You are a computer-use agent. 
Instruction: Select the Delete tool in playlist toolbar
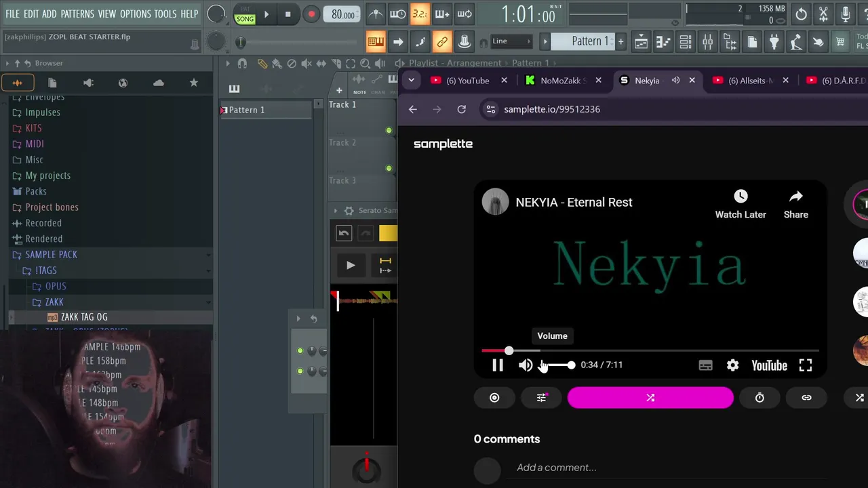click(292, 63)
